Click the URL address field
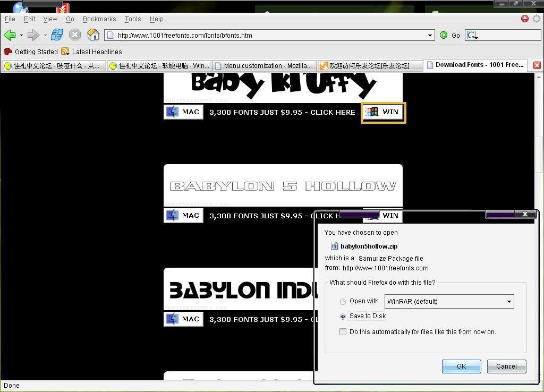The width and height of the screenshot is (544, 392). coord(266,36)
